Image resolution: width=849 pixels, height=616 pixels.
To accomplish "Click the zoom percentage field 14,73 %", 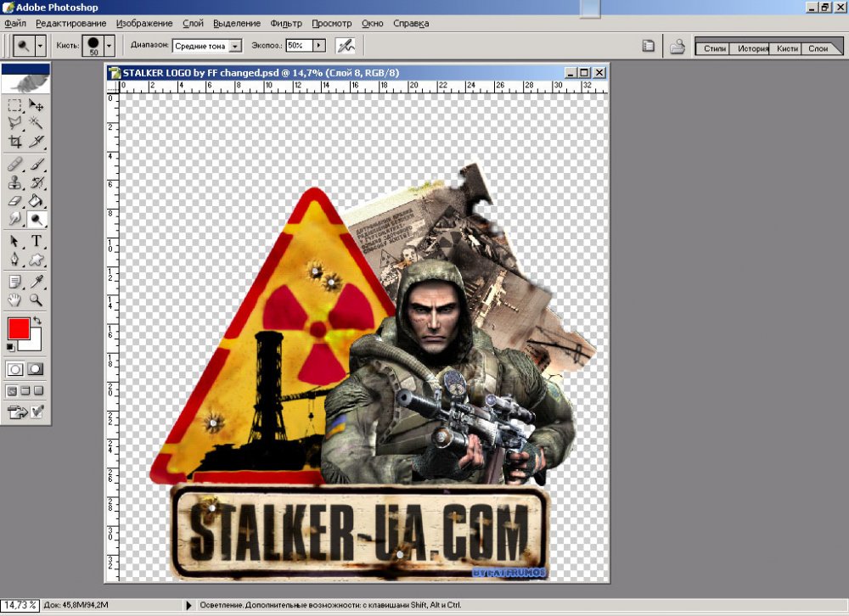I will (x=20, y=605).
